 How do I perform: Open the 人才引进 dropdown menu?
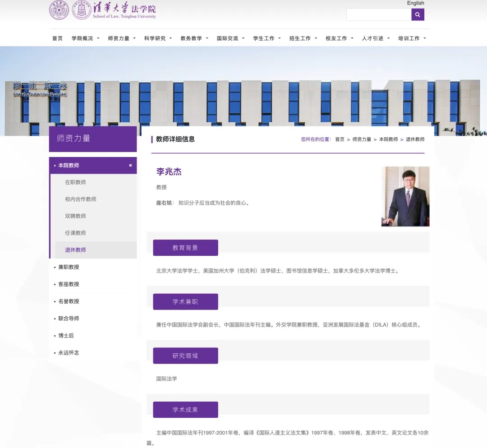click(373, 38)
